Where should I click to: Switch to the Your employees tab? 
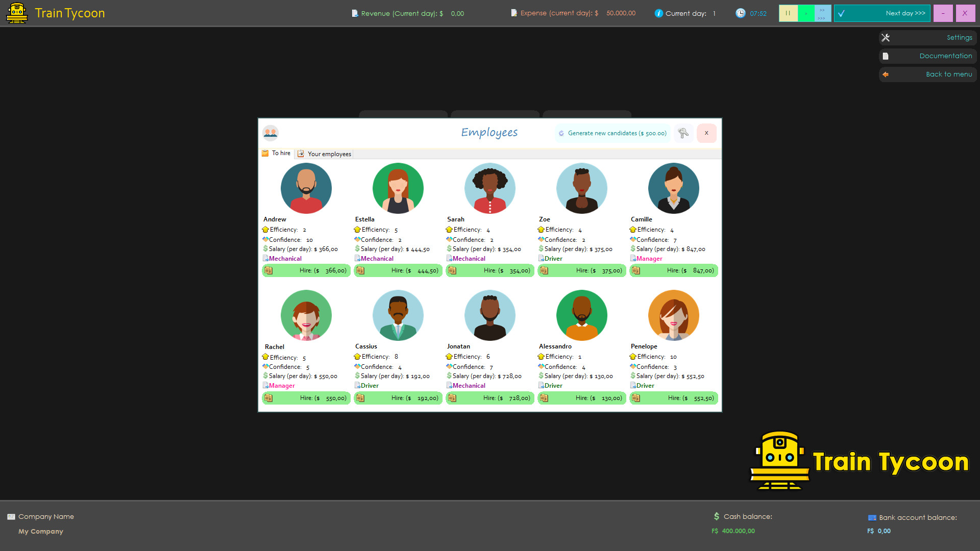coord(325,154)
